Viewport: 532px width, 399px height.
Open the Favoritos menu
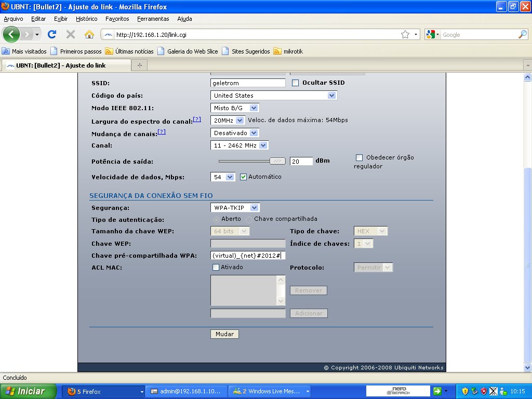point(117,19)
